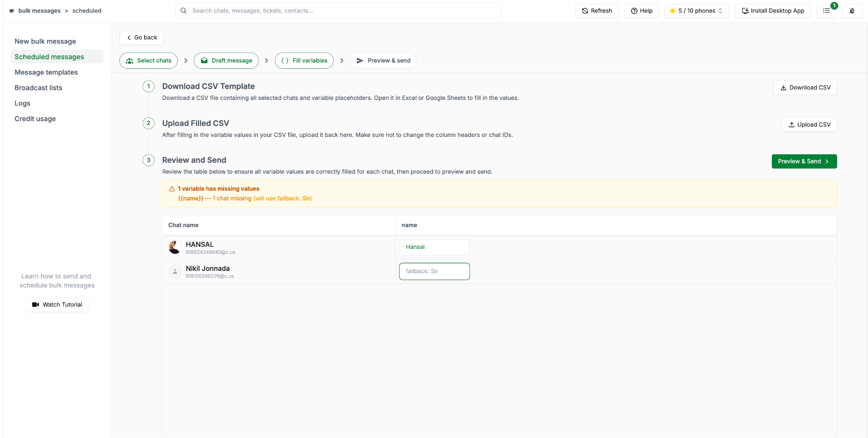The width and height of the screenshot is (868, 438).
Task: Click the HANSAL chat name text
Action: coord(200,244)
